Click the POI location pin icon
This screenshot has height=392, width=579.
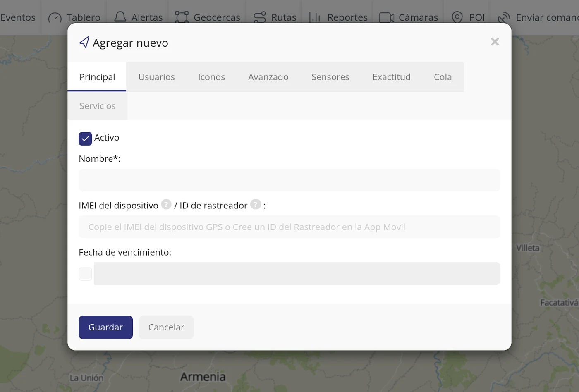pos(457,17)
